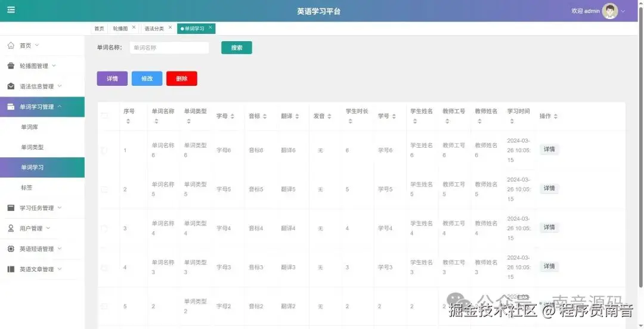This screenshot has width=644, height=329.
Task: Sort by 发音 column arrows
Action: pos(329,117)
